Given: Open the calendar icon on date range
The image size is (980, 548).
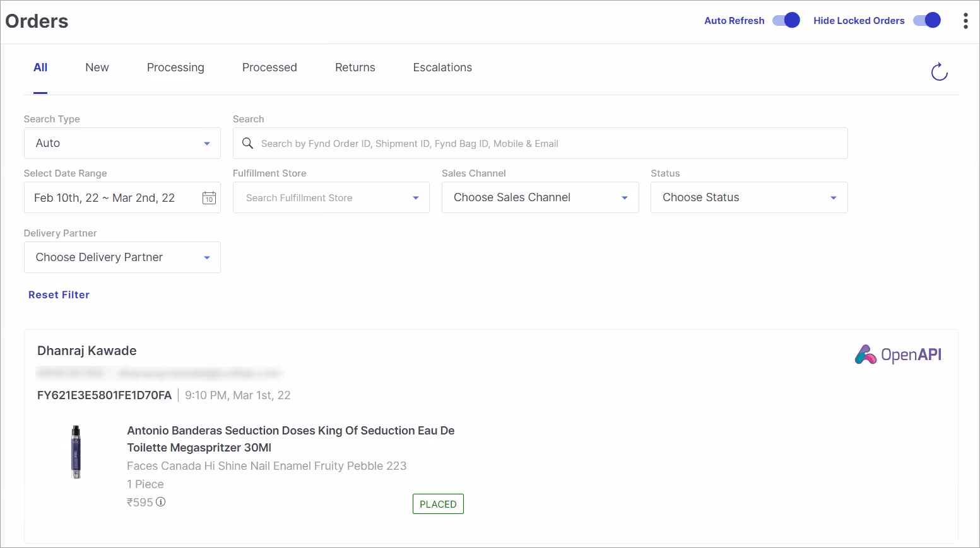Looking at the screenshot, I should (x=209, y=198).
